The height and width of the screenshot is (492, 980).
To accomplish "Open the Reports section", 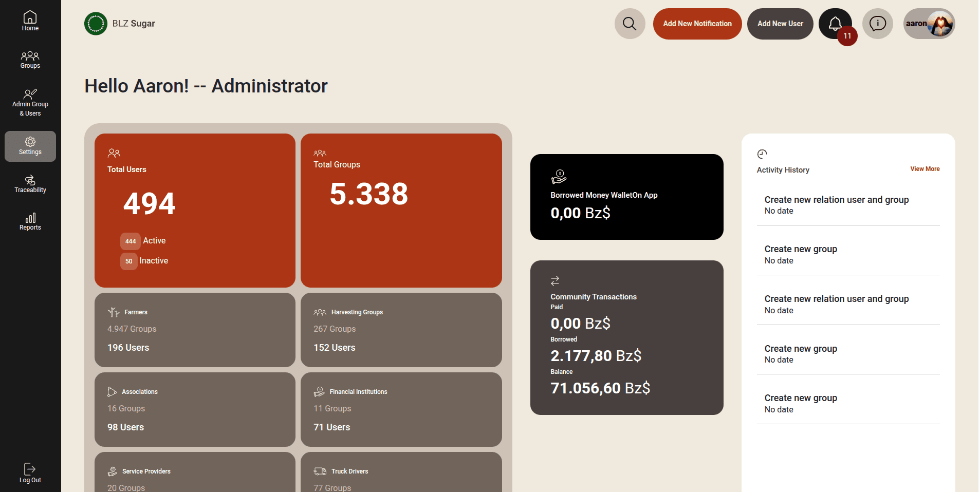I will (x=30, y=222).
